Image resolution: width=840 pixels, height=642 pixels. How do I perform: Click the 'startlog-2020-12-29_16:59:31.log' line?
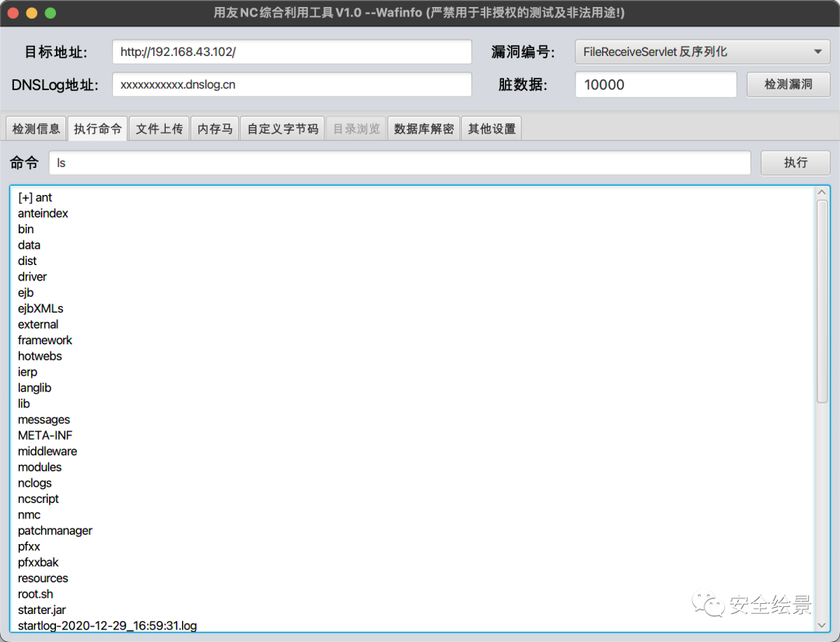pos(107,626)
